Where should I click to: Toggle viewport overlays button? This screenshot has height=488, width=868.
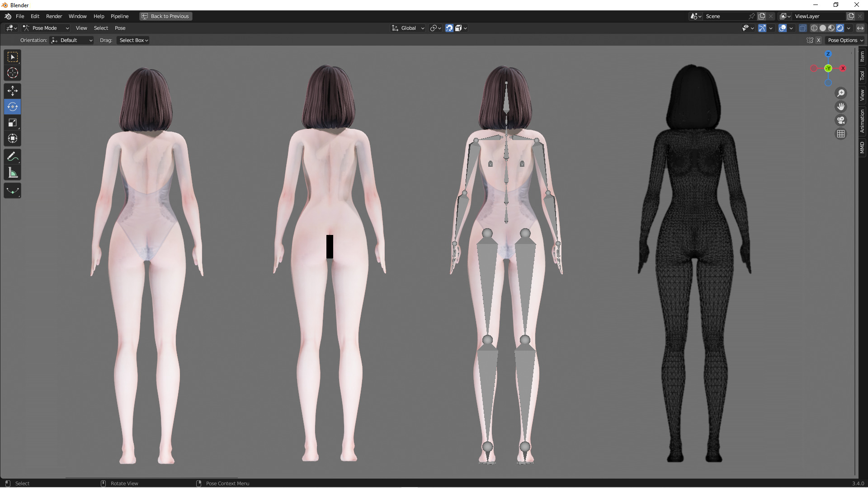coord(783,28)
